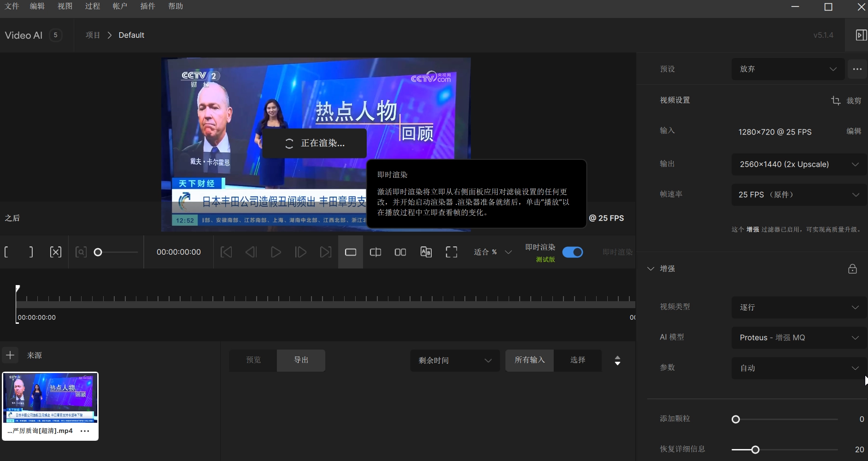Open the 预设 dropdown showing 放弃

pos(788,69)
